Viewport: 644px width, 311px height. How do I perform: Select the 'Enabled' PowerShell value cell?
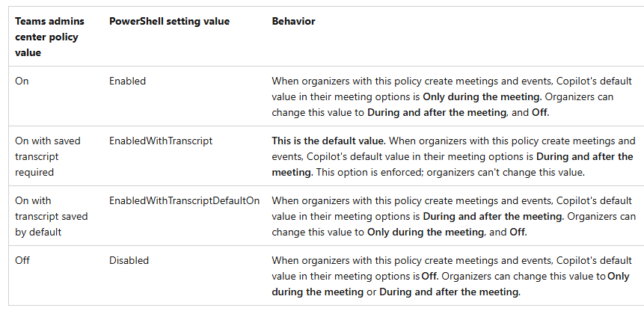point(127,81)
